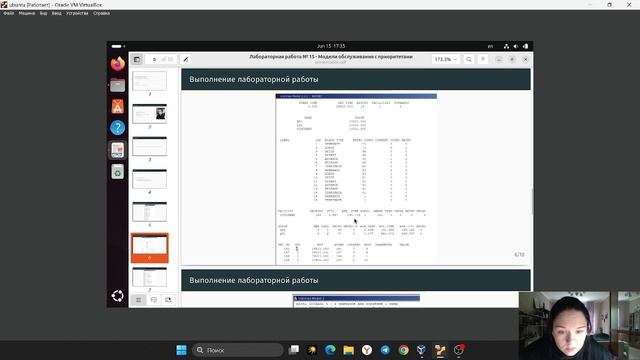The width and height of the screenshot is (640, 360).
Task: Click the running VirtualBox VM taskbar icon
Action: pyautogui.click(x=440, y=350)
